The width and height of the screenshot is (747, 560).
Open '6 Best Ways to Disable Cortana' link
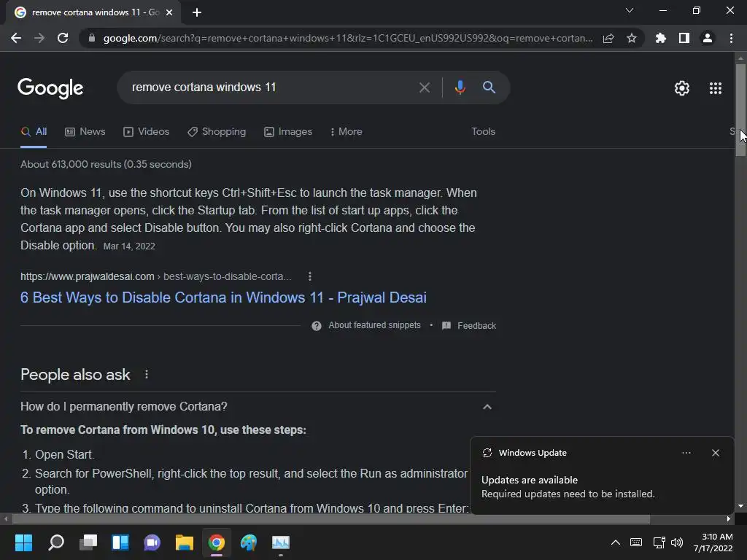tap(223, 297)
